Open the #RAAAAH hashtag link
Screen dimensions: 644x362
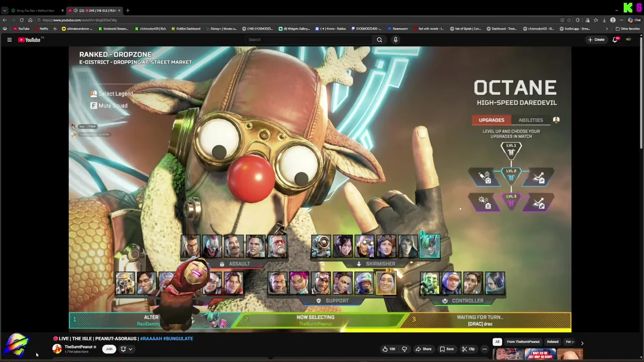pos(150,339)
